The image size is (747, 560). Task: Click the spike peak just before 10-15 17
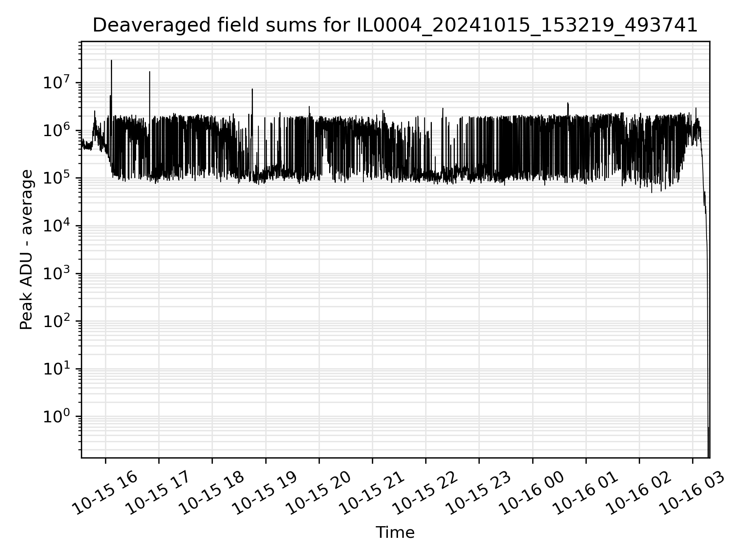click(x=149, y=72)
